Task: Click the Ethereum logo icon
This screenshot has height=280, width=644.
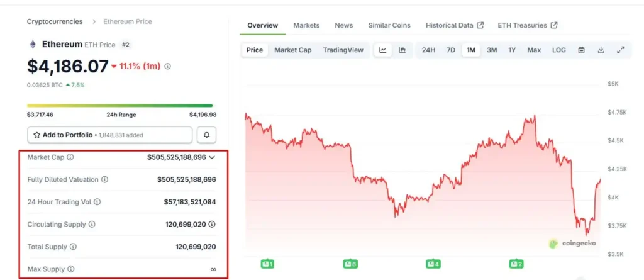Action: point(33,45)
